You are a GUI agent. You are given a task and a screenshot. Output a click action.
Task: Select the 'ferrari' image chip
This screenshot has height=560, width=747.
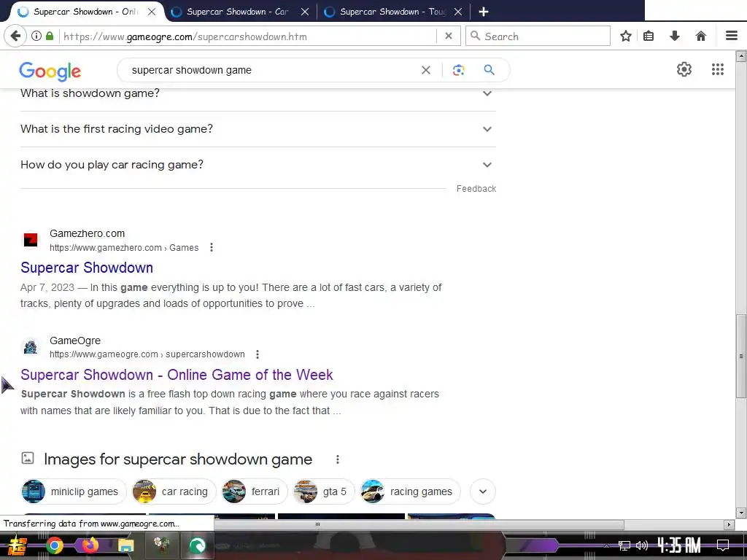255,491
